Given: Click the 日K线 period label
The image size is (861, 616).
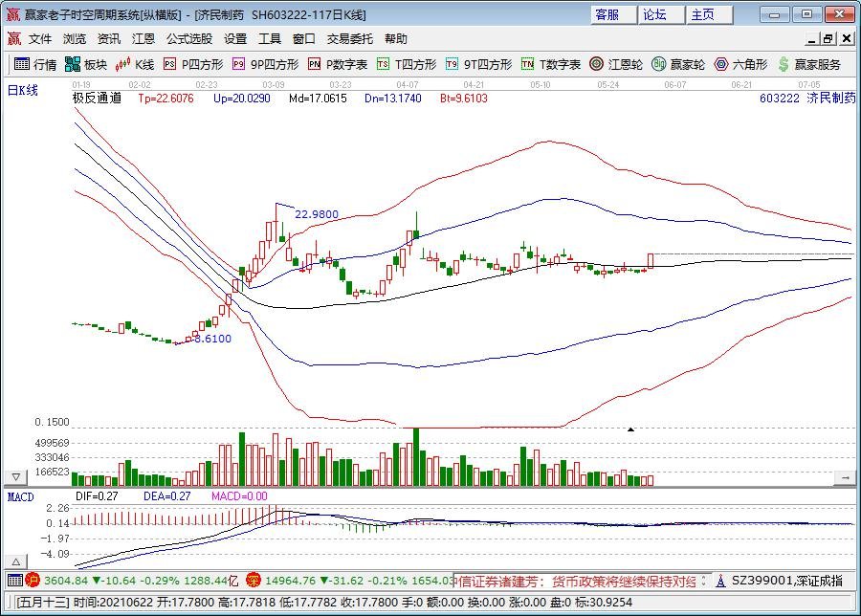Looking at the screenshot, I should (x=23, y=91).
